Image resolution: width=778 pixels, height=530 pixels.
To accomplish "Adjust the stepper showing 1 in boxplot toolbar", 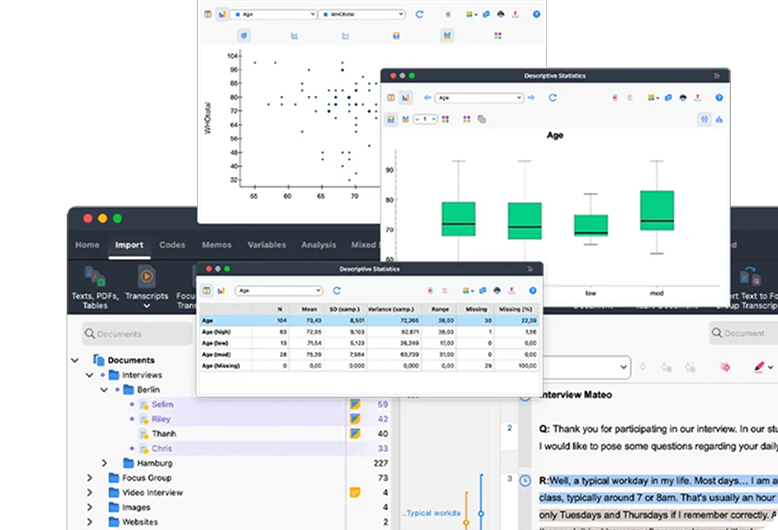I will (x=425, y=119).
